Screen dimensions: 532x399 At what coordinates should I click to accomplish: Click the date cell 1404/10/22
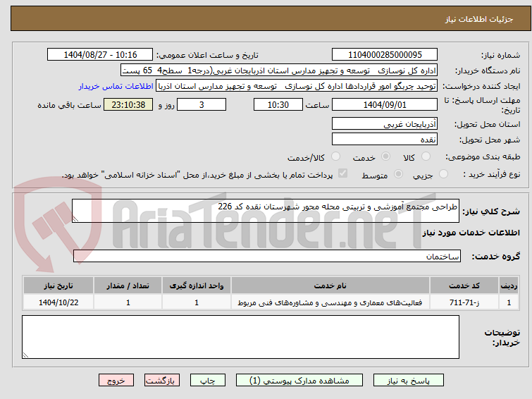pyautogui.click(x=58, y=302)
